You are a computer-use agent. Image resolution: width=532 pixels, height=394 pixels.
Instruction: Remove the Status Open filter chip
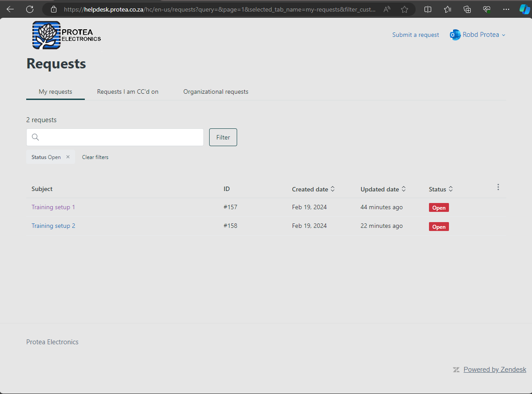tap(67, 157)
